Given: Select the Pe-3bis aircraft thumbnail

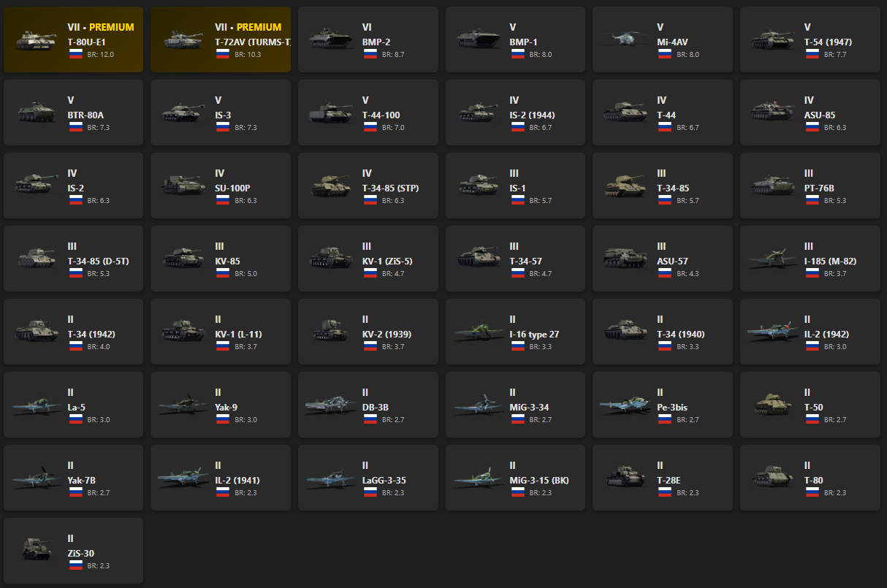Looking at the screenshot, I should click(626, 405).
